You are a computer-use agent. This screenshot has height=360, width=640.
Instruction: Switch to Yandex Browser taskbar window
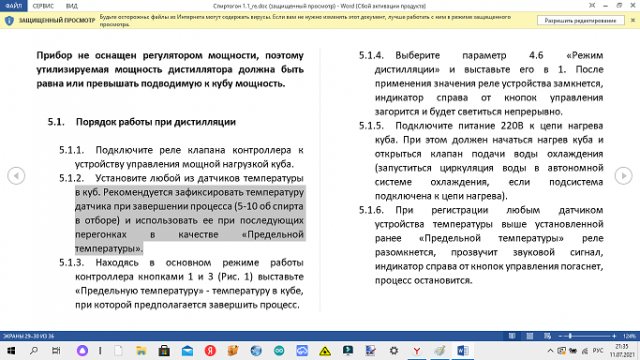click(417, 351)
